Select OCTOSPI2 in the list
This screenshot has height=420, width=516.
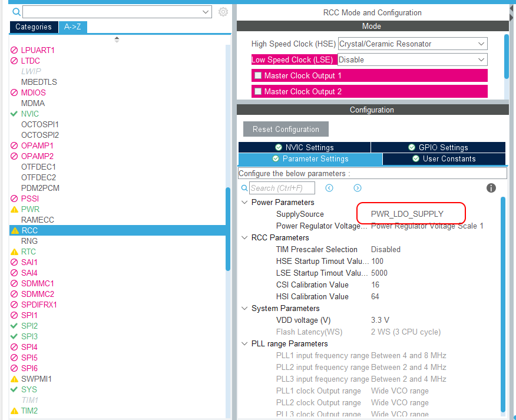pos(40,135)
